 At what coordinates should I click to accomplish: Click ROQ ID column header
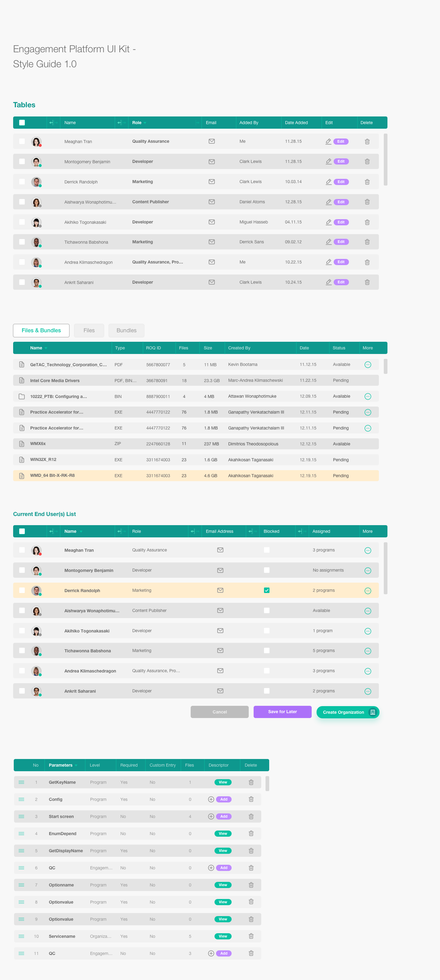[x=153, y=348]
